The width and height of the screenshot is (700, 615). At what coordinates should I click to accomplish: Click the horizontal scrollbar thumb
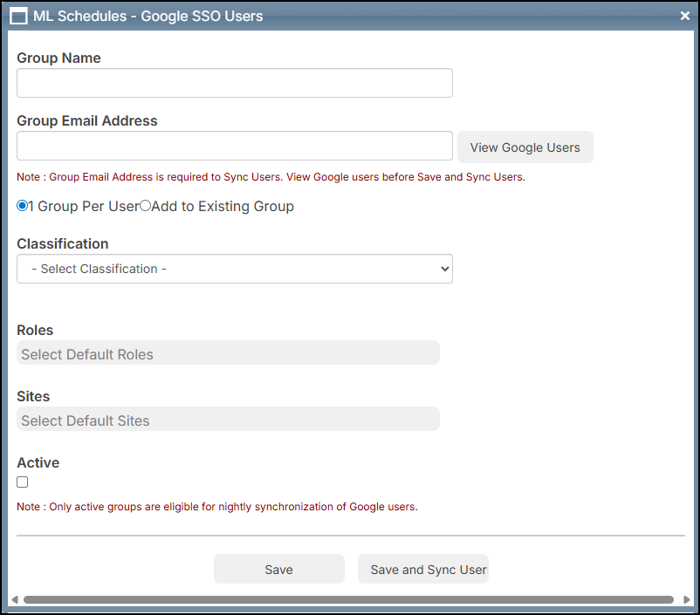(348, 599)
